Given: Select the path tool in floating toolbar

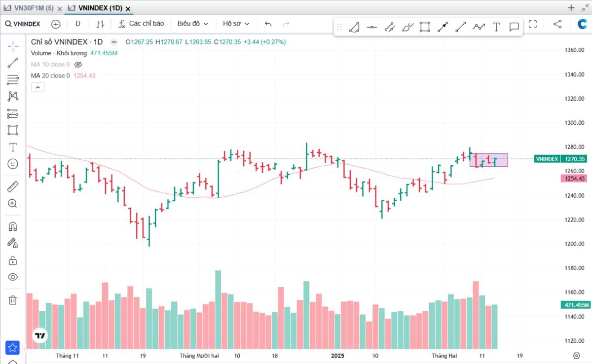Looking at the screenshot, I should coord(354,27).
